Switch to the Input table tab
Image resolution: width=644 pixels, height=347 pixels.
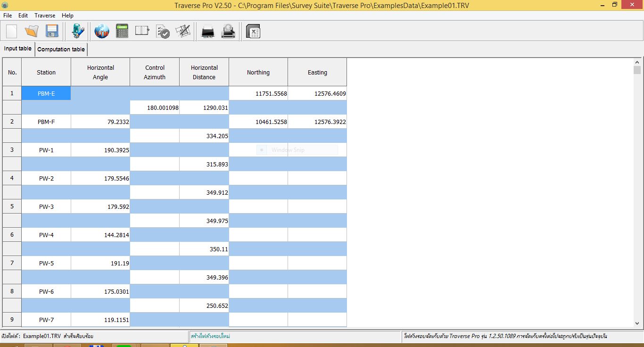click(x=17, y=48)
